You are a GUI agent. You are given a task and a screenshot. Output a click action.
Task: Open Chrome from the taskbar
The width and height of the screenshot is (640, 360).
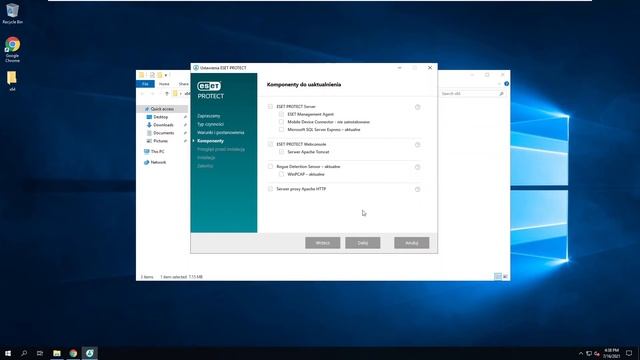[x=73, y=353]
